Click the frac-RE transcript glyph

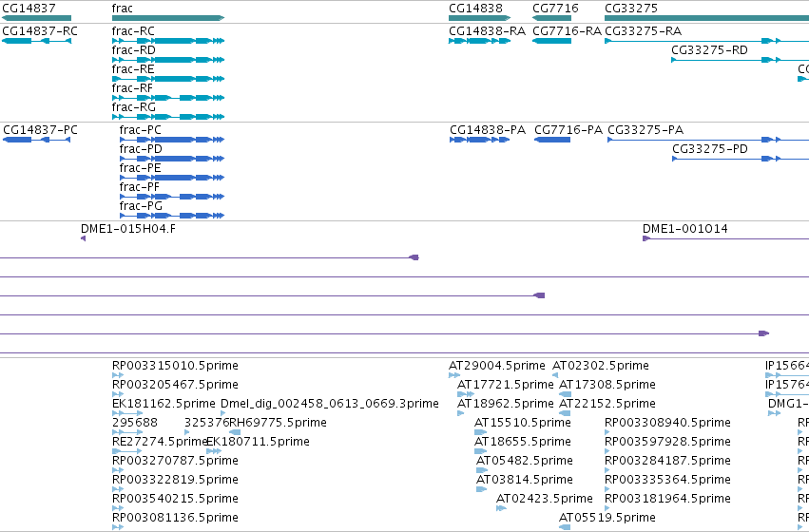pyautogui.click(x=168, y=79)
